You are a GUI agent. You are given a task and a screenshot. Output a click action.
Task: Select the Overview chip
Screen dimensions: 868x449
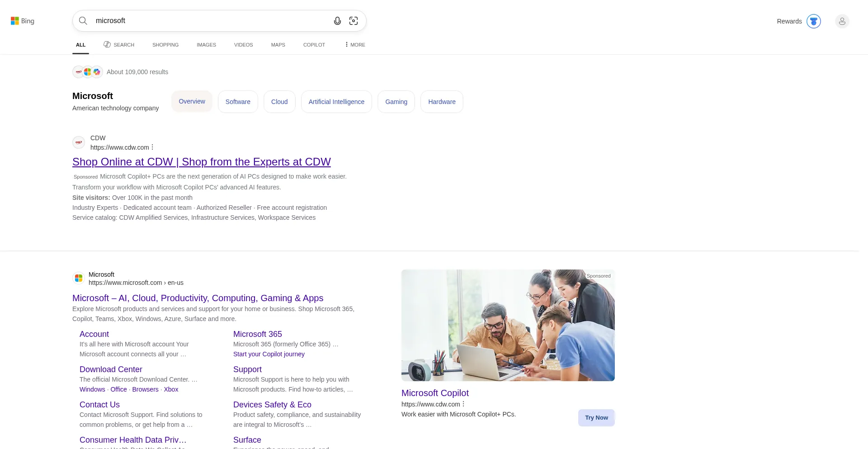point(192,101)
